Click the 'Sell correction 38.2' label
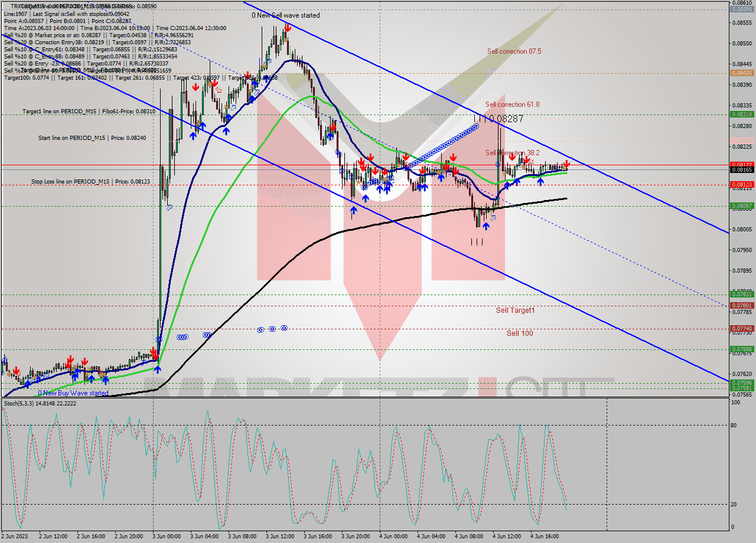This screenshot has width=756, height=543. coord(513,152)
